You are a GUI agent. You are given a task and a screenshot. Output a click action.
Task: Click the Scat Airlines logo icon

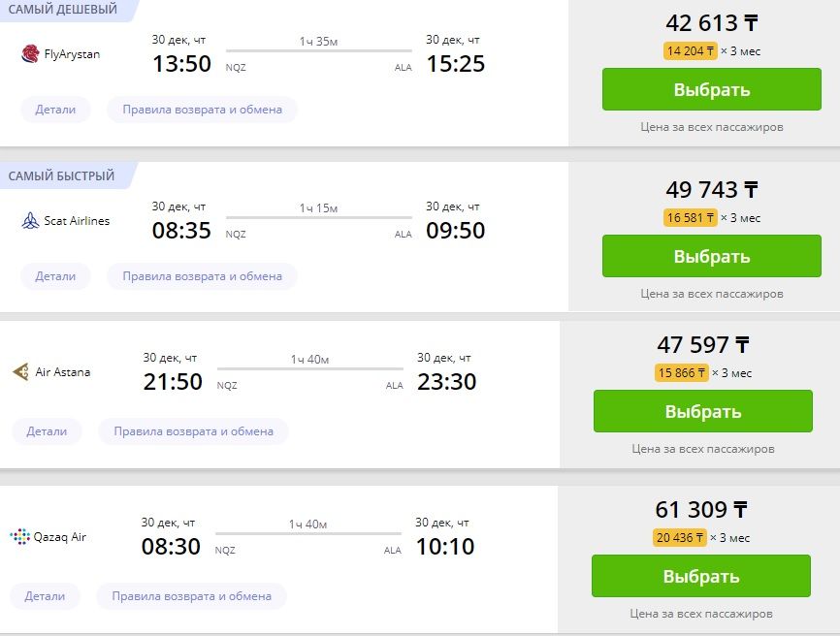coord(30,221)
